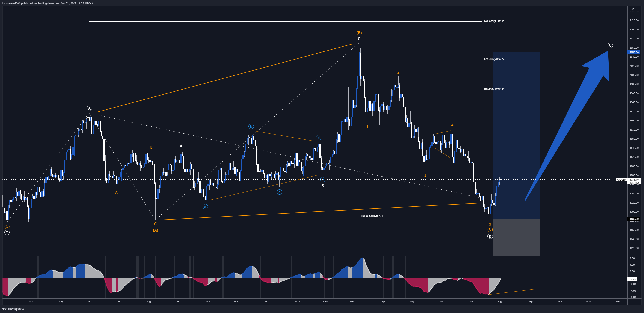This screenshot has height=313, width=644.
Task: Select the circled c wave label
Action: (x=279, y=192)
